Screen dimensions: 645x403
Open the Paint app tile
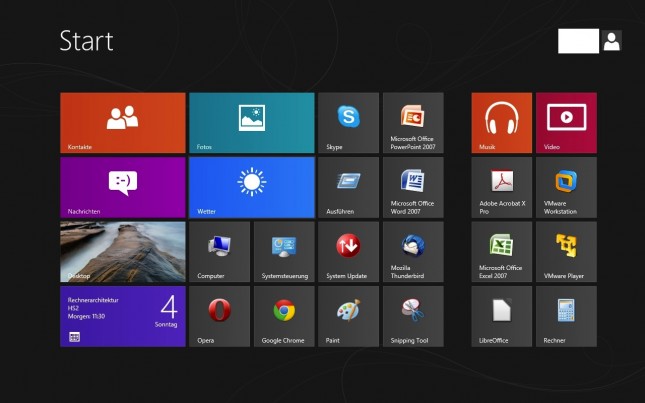click(348, 316)
